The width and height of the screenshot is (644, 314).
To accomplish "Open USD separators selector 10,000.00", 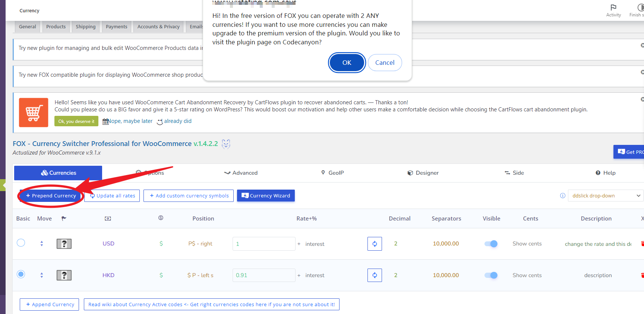I will pos(446,244).
